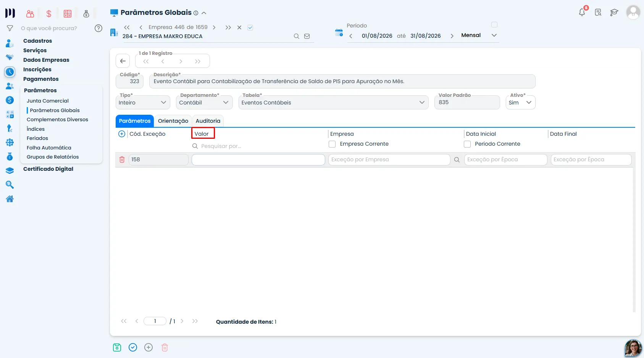This screenshot has height=358, width=644.
Task: Open the Tipo dropdown showing Inteiro
Action: pyautogui.click(x=143, y=103)
